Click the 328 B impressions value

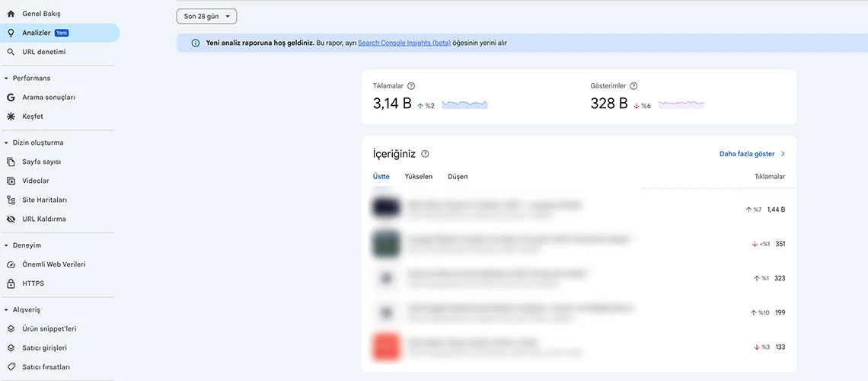tap(609, 104)
